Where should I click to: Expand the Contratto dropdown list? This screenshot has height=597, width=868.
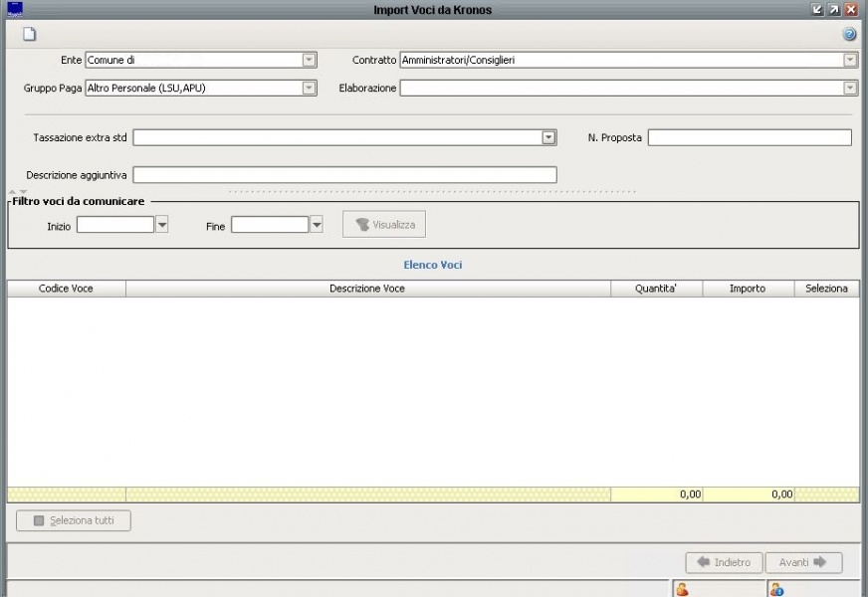point(850,60)
